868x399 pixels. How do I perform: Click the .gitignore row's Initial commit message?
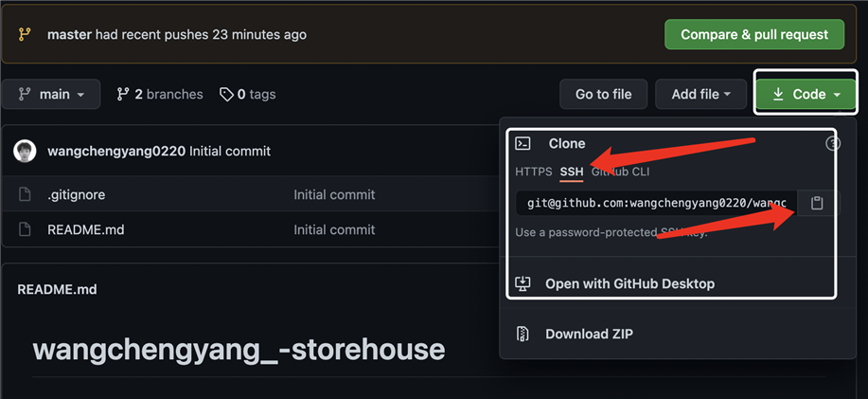(334, 194)
